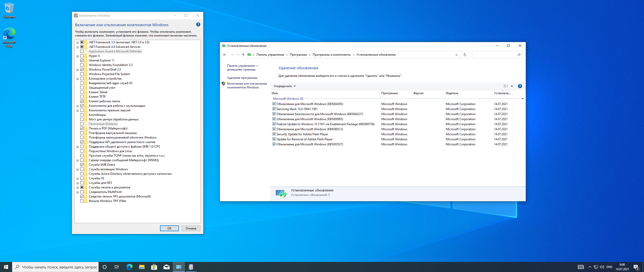This screenshot has width=644, height=272.
Task: Uncheck Internet Explorer 11 component
Action: 82,60
